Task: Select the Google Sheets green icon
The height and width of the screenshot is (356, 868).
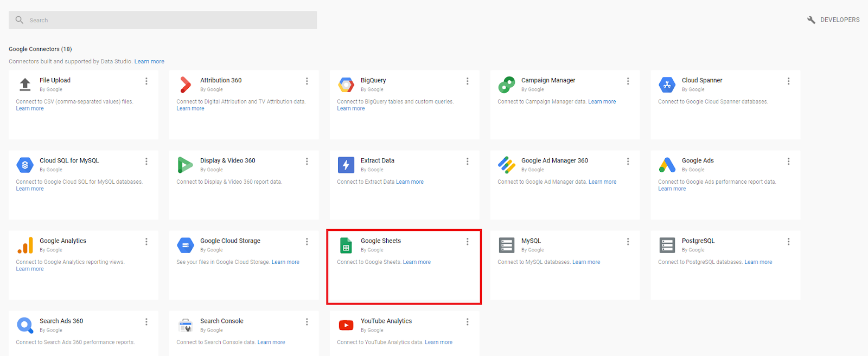Action: coord(346,245)
